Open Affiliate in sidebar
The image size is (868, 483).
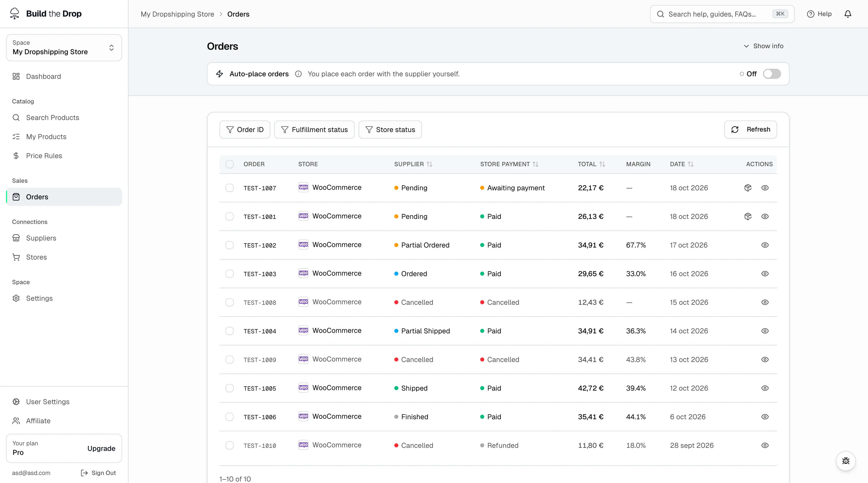coord(64,421)
